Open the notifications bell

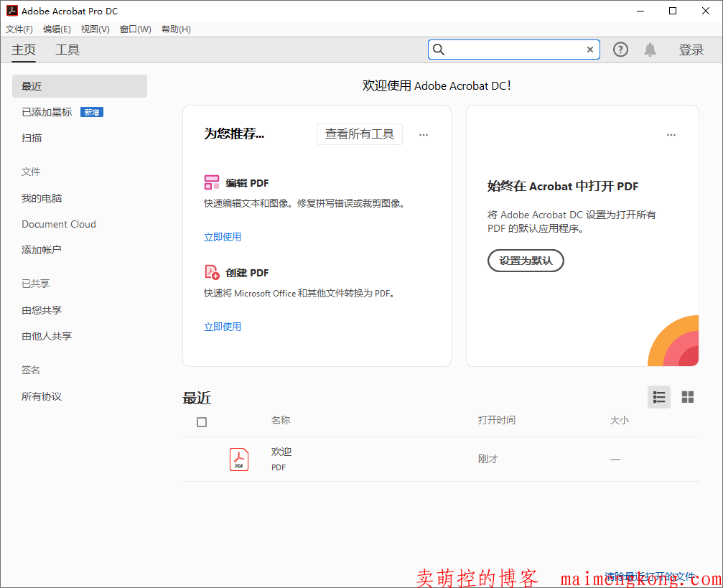click(650, 50)
